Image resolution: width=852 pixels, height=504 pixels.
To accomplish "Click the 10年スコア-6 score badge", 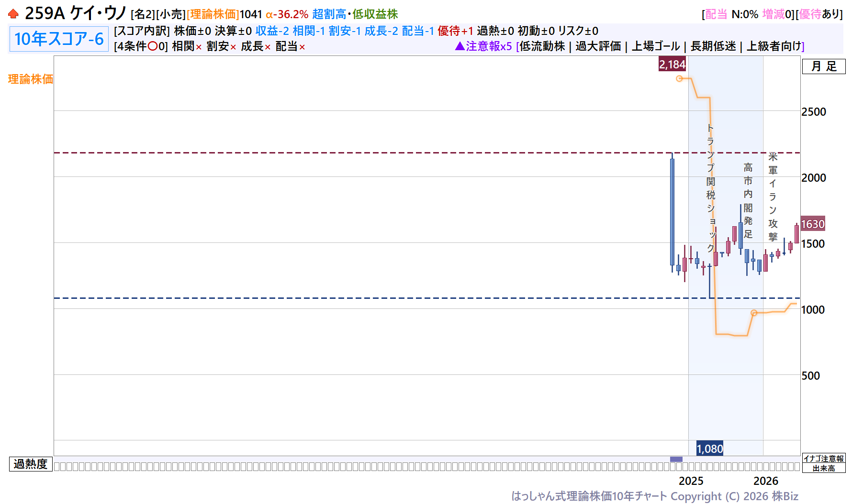I will 59,39.
